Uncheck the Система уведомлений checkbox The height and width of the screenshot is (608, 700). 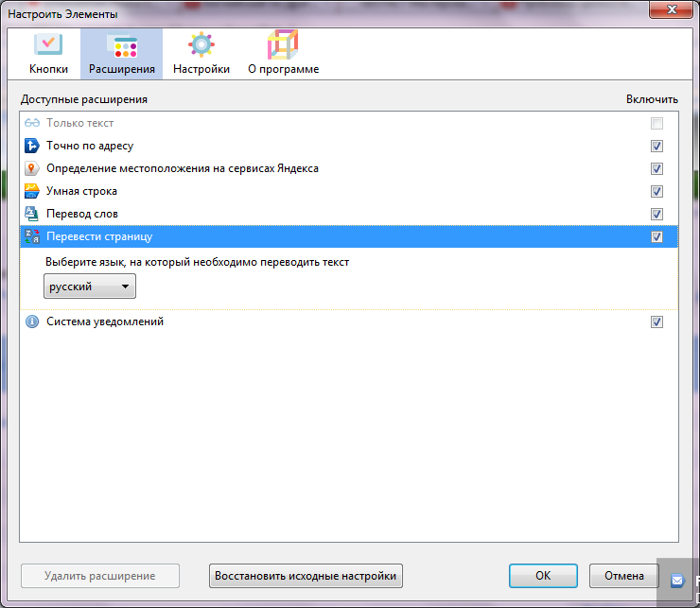pos(656,321)
